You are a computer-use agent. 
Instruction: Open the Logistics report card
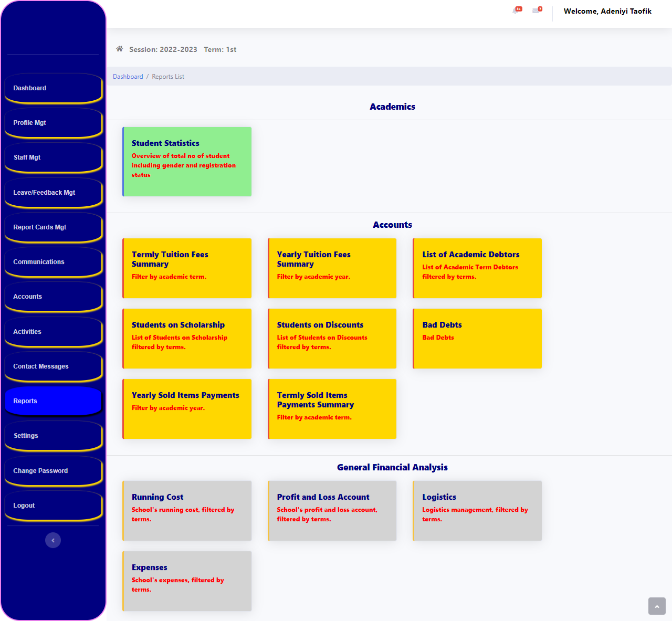[x=477, y=511]
